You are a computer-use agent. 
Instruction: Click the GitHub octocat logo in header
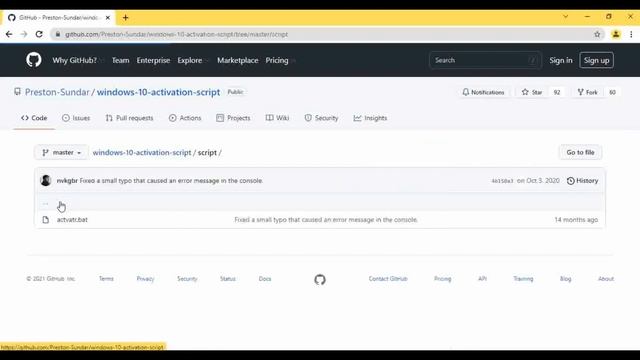tap(33, 60)
